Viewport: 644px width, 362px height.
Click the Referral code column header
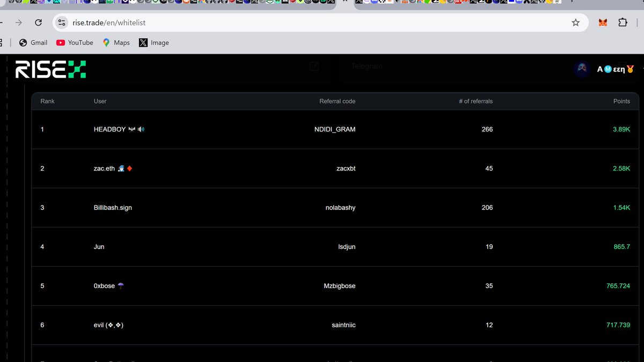tap(337, 101)
